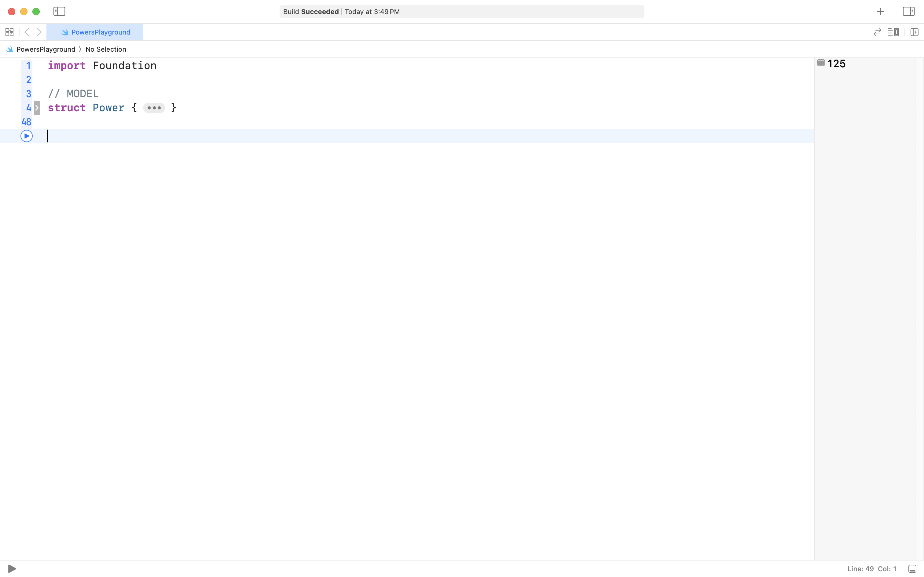924x577 pixels.
Task: Execute playground with bottom play button
Action: tap(12, 569)
